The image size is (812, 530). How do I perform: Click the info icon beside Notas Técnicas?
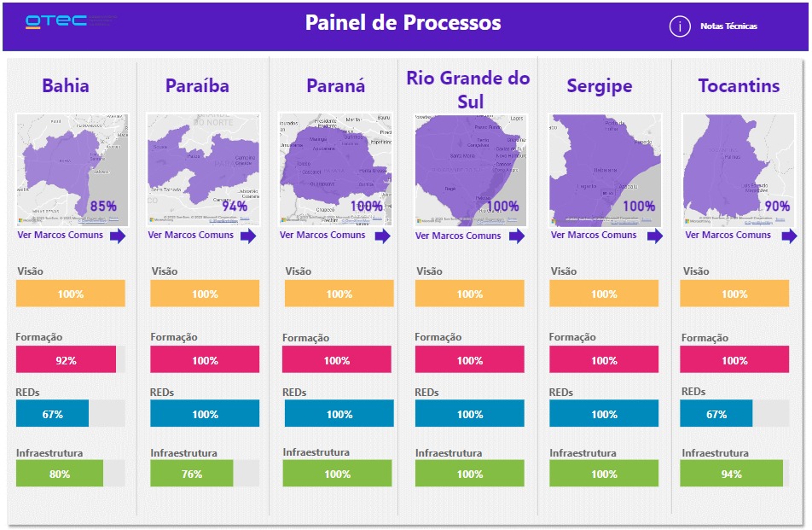coord(680,26)
